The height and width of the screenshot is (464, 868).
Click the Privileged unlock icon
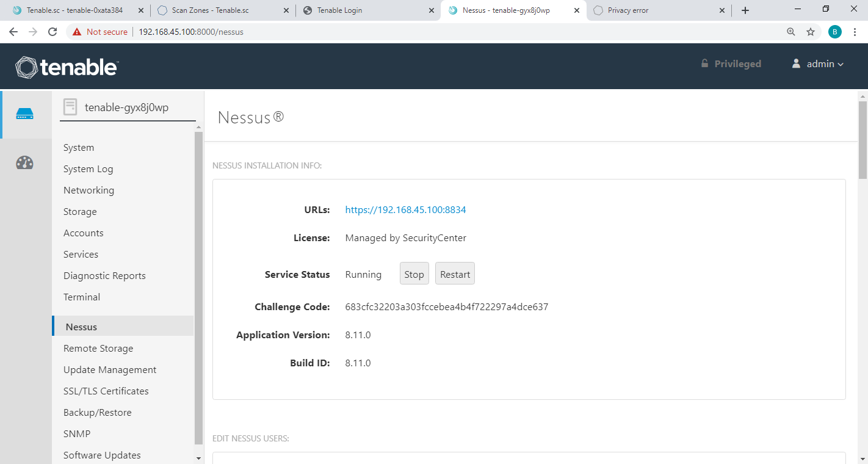click(x=704, y=63)
